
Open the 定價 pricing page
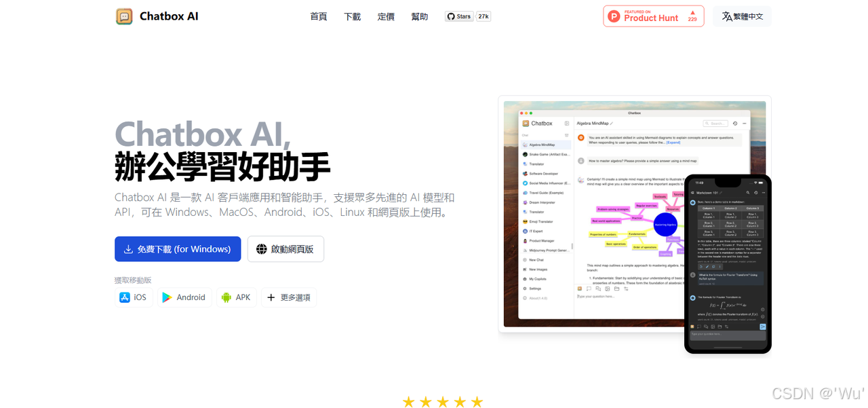tap(386, 16)
